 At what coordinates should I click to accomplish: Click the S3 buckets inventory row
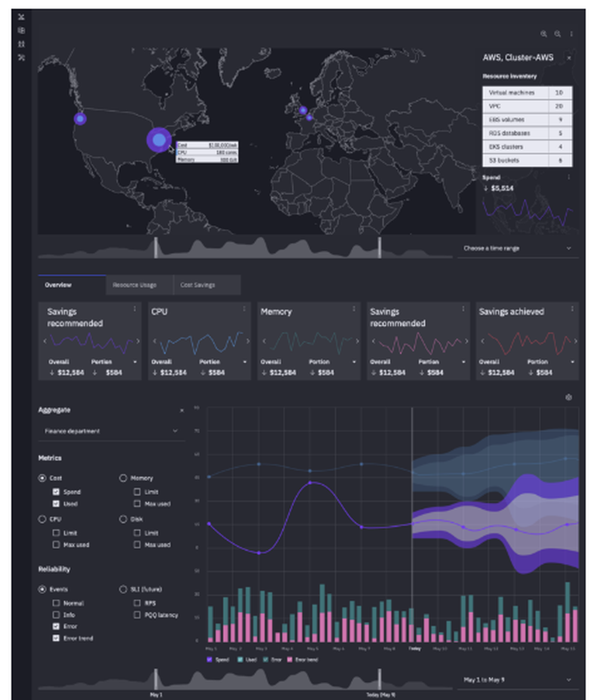coord(527,160)
